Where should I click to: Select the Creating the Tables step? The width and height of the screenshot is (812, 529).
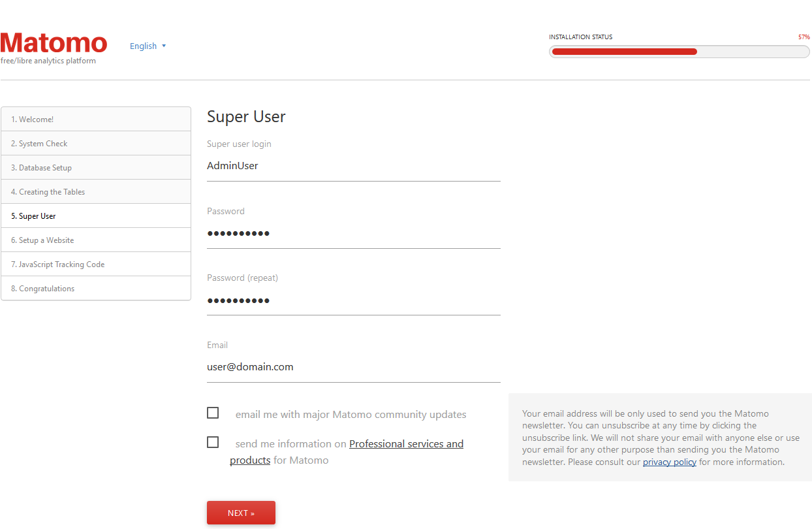[x=96, y=192]
